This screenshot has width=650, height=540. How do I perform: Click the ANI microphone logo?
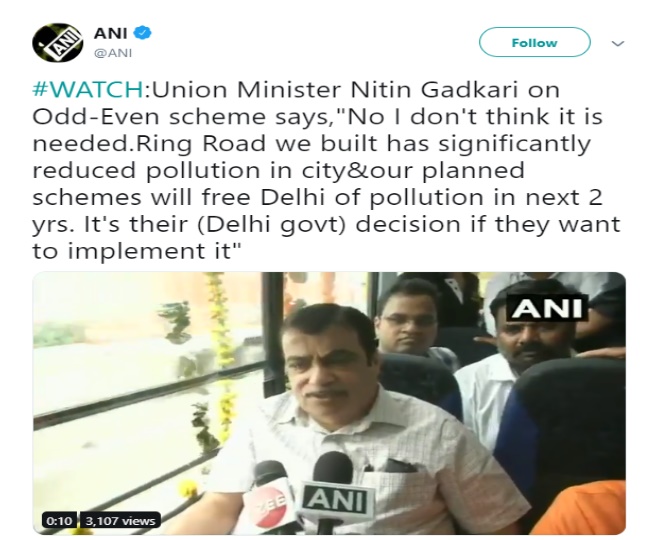(x=338, y=502)
